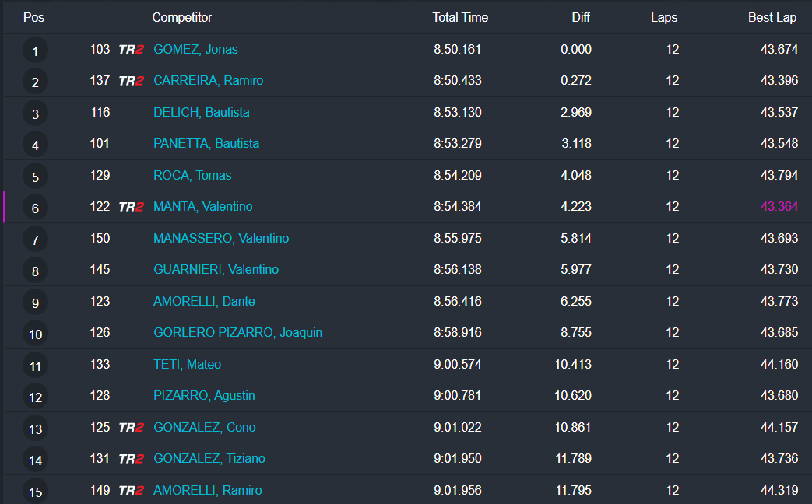Click the TR2 badge next to GONZALEZ, Tiziano
Viewport: 812px width, 504px height.
pos(131,459)
